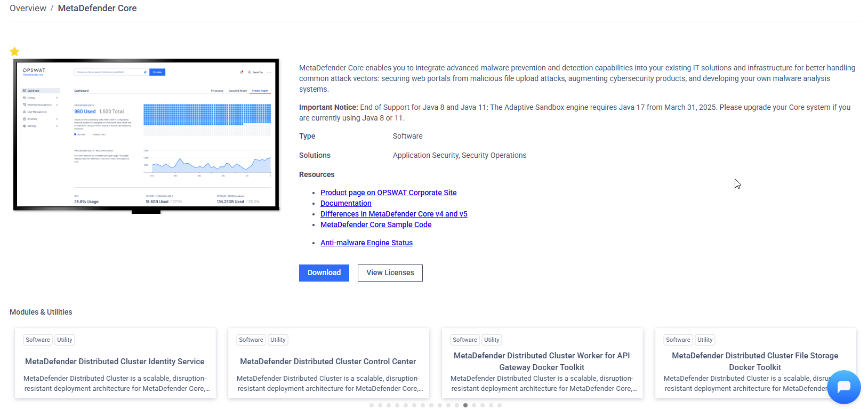Click the Resources label

pos(317,174)
